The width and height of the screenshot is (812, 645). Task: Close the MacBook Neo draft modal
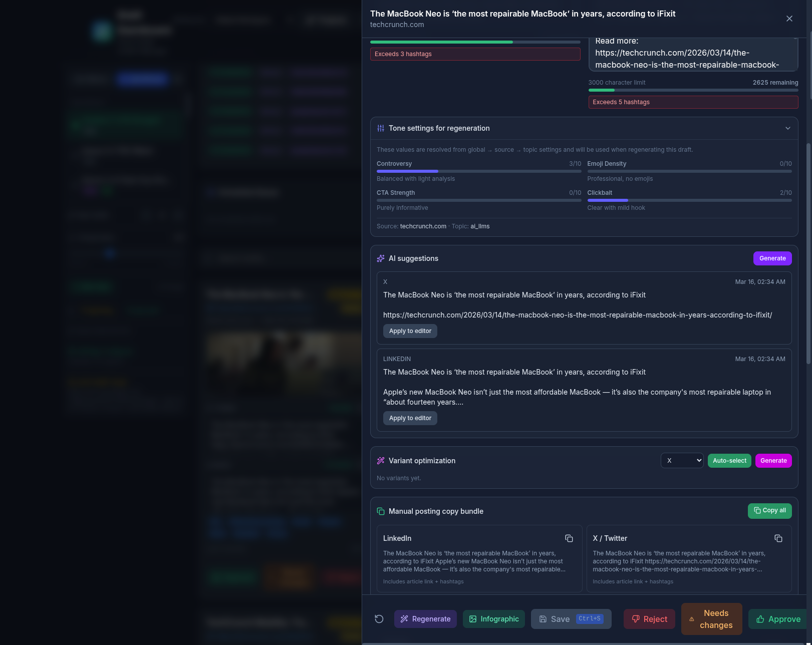789,19
